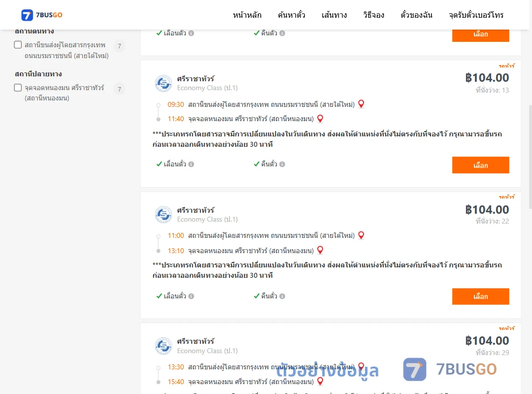
Task: Click คืนตั๋ว info icon in top card
Action: pyautogui.click(x=282, y=33)
